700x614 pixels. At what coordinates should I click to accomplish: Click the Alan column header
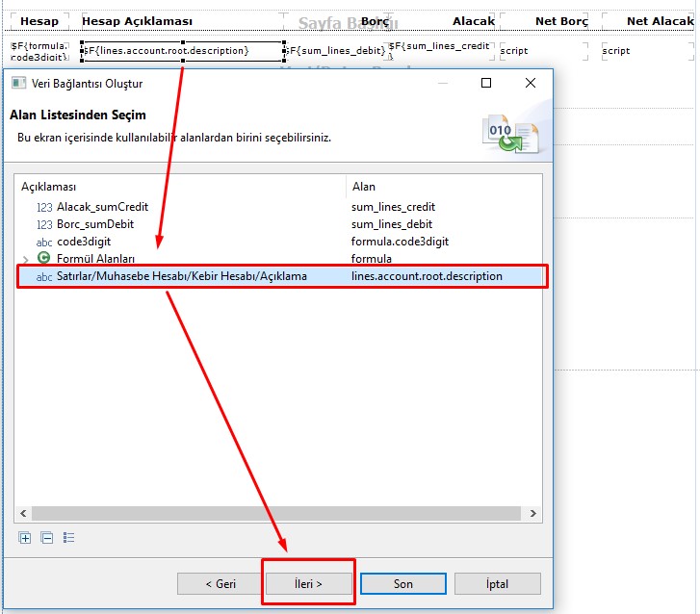(x=364, y=187)
